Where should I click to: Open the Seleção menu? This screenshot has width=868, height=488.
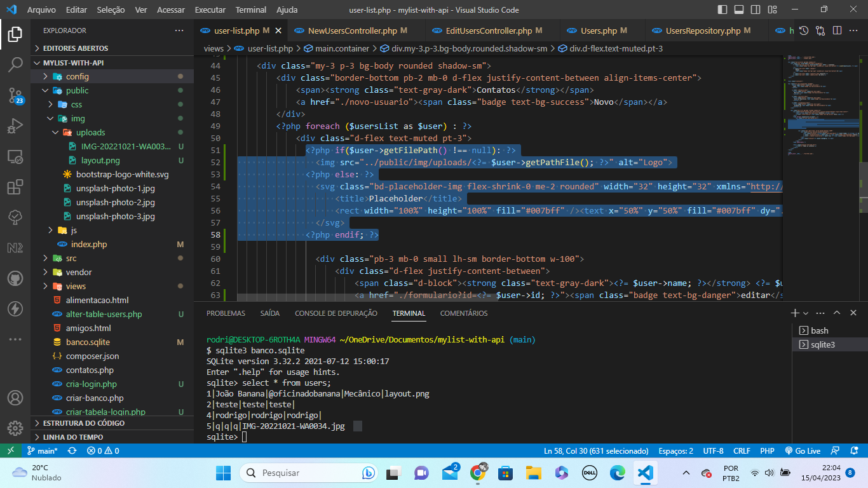pos(111,10)
